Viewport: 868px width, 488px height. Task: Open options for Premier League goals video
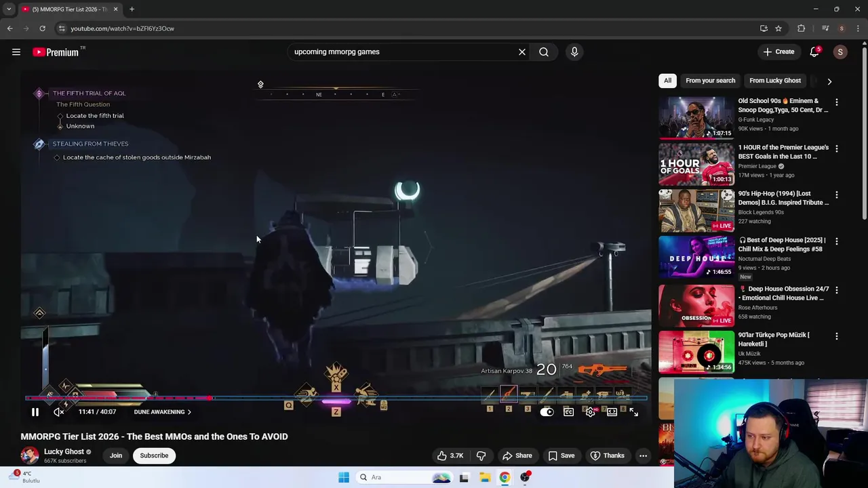836,148
